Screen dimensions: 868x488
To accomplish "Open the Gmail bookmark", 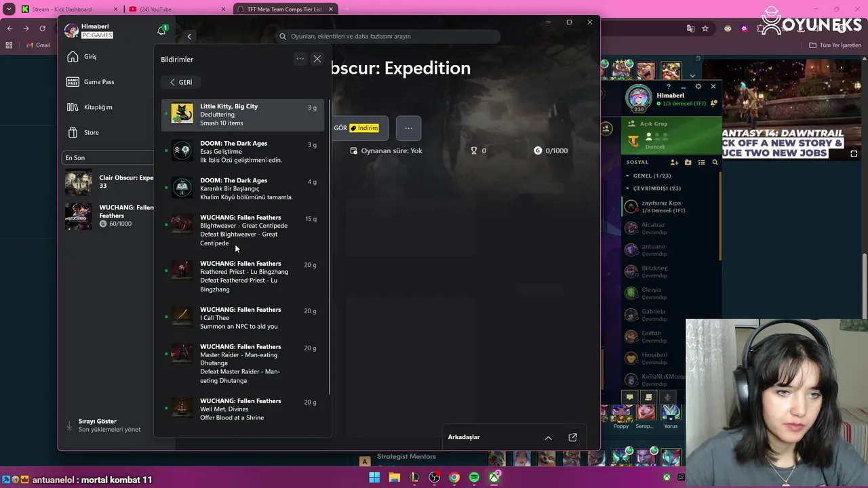I will 38,45.
